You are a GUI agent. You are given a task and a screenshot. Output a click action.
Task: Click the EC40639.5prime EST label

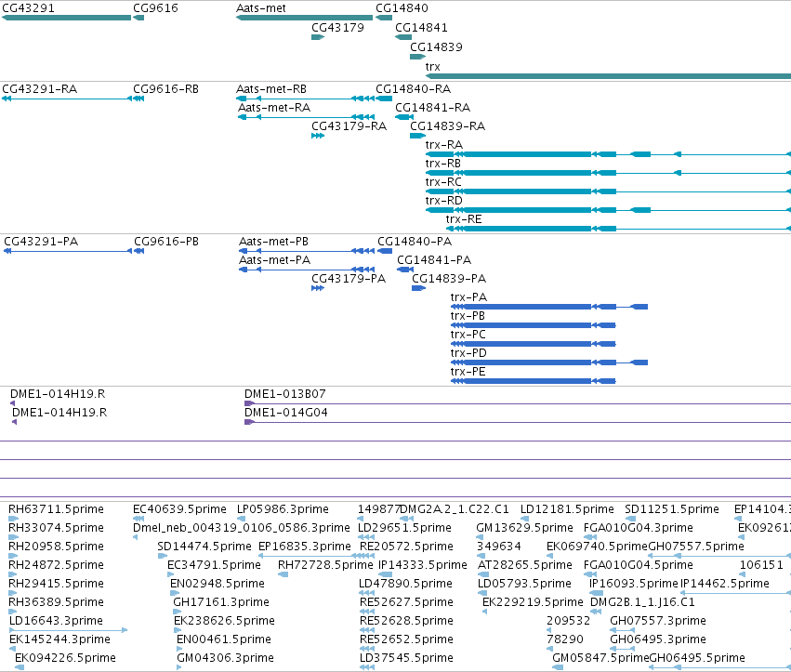click(179, 509)
